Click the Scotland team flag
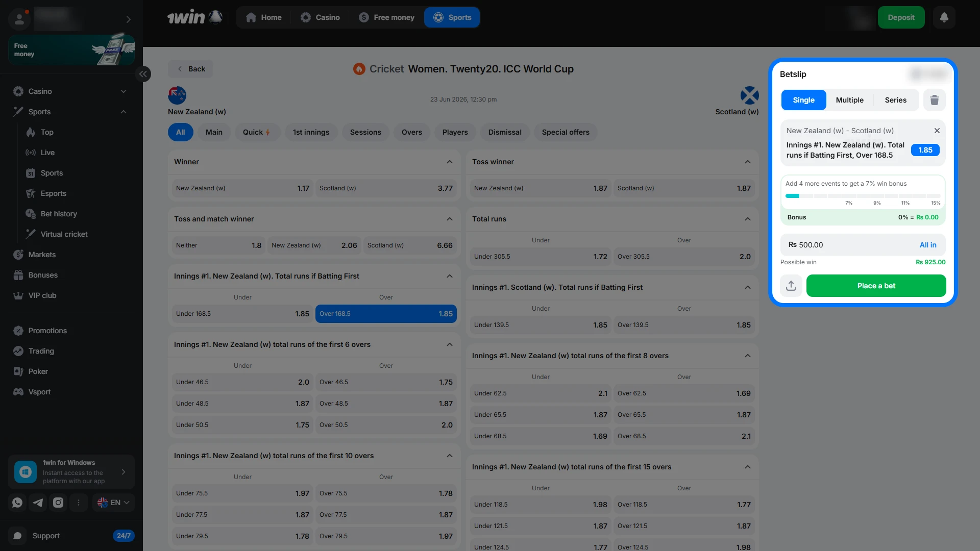 coord(749,95)
